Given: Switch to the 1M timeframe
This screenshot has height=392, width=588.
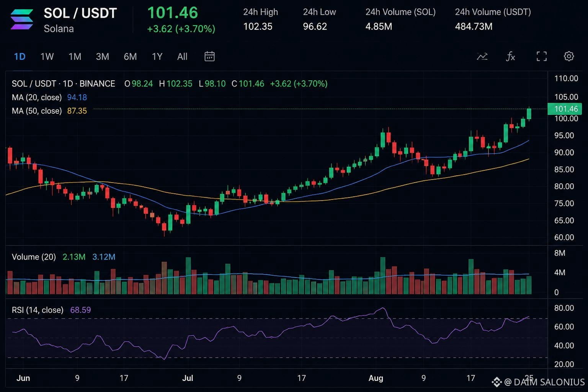Looking at the screenshot, I should pyautogui.click(x=75, y=57).
